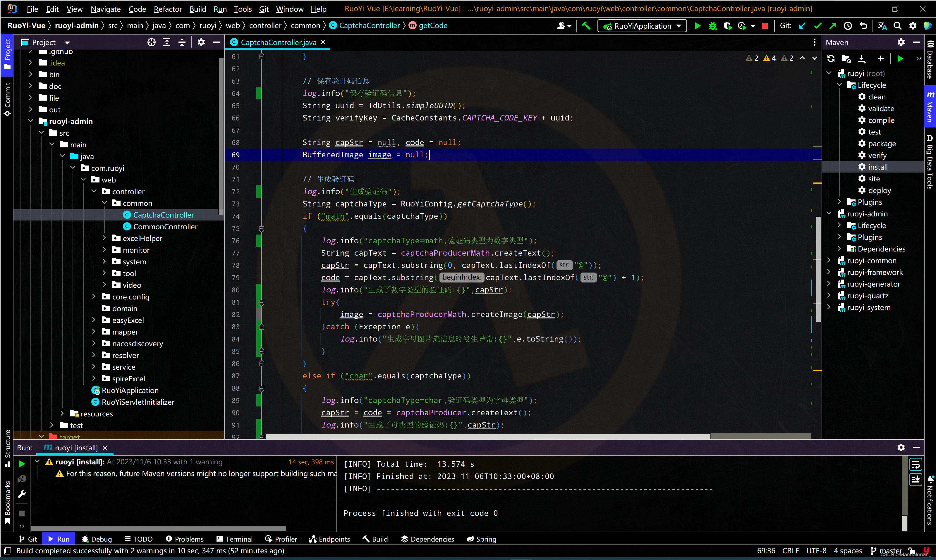Stop the running process with red square
Image resolution: width=936 pixels, height=560 pixels.
pos(765,26)
